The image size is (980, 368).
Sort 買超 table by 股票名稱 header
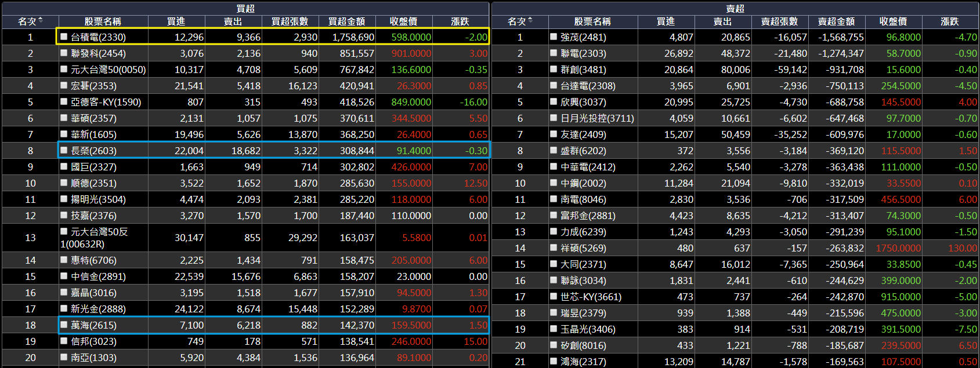coord(103,21)
